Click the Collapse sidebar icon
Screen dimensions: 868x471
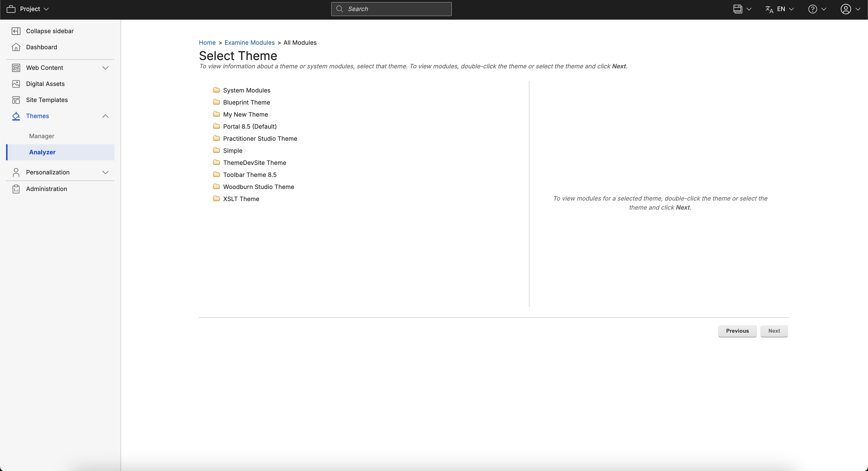click(16, 31)
